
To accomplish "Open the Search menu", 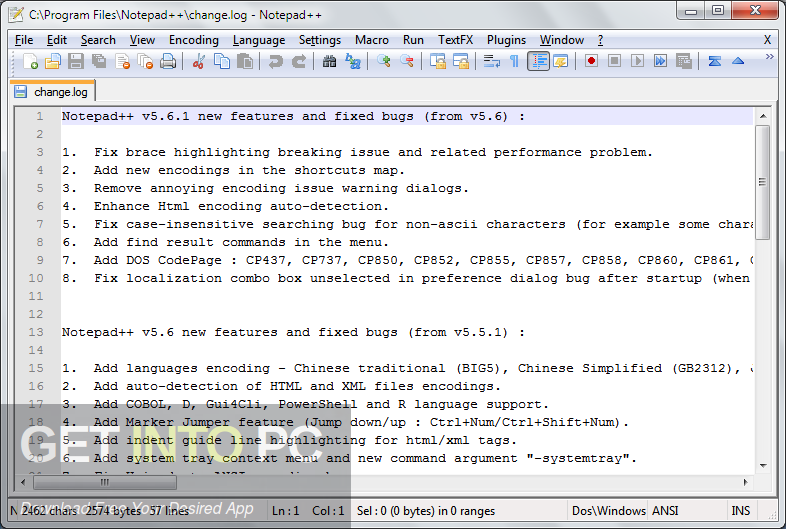I will [98, 40].
